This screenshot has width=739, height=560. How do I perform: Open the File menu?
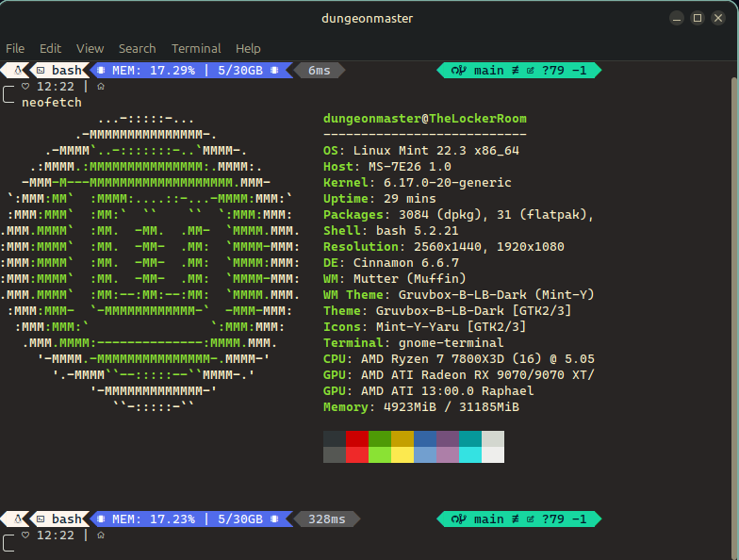(x=15, y=49)
